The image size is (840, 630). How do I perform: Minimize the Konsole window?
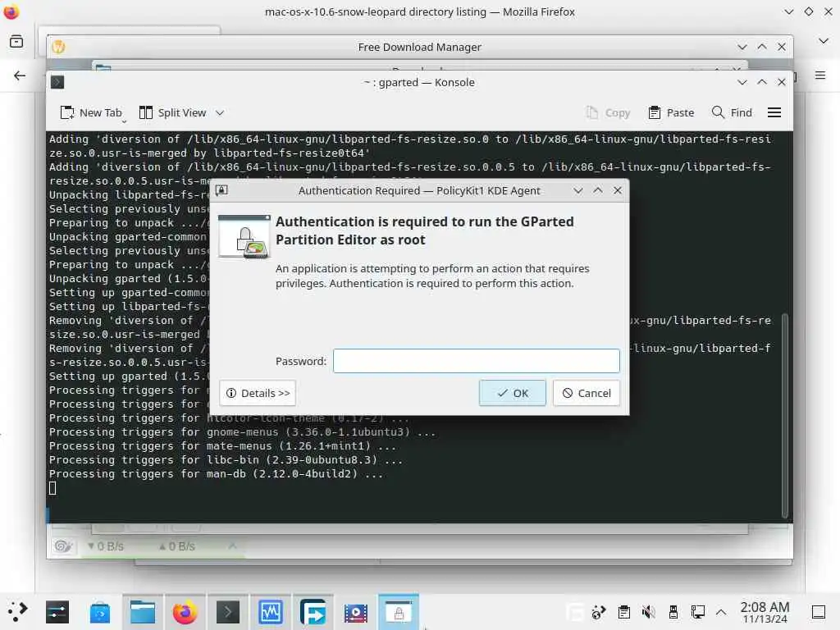[x=742, y=82]
